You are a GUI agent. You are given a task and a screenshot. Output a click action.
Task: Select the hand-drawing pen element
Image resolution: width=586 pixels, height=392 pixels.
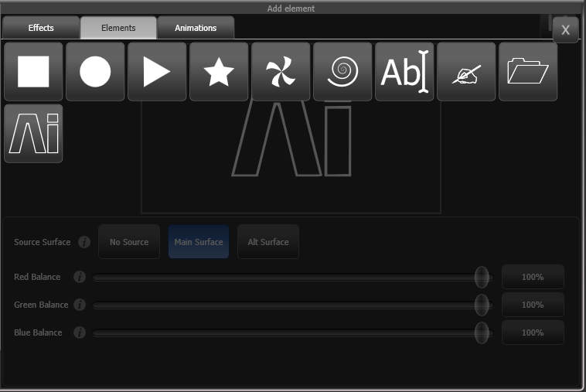click(x=466, y=71)
